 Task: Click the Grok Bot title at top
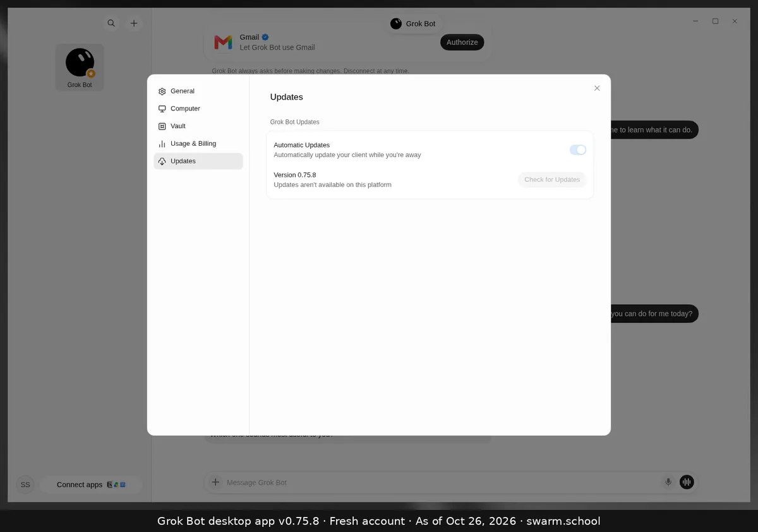click(x=421, y=23)
